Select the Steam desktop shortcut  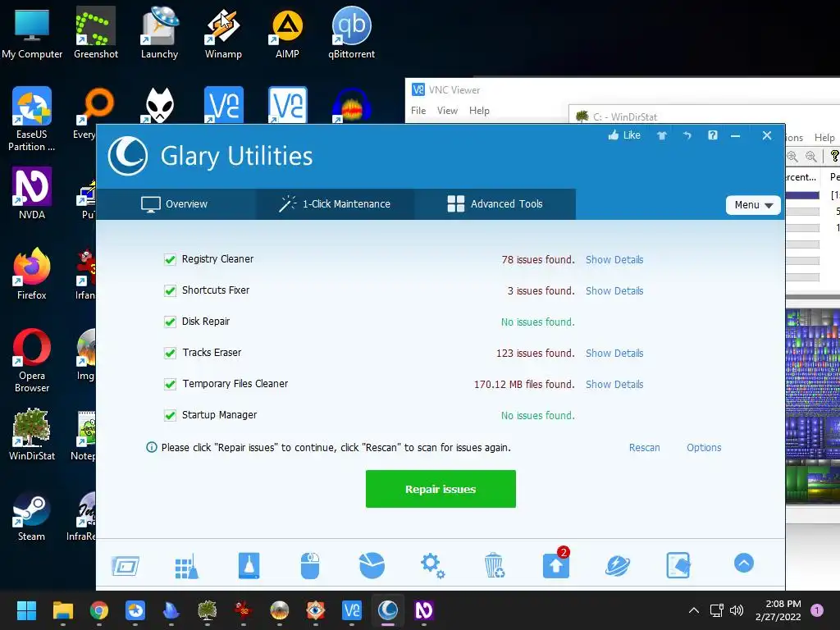(32, 518)
